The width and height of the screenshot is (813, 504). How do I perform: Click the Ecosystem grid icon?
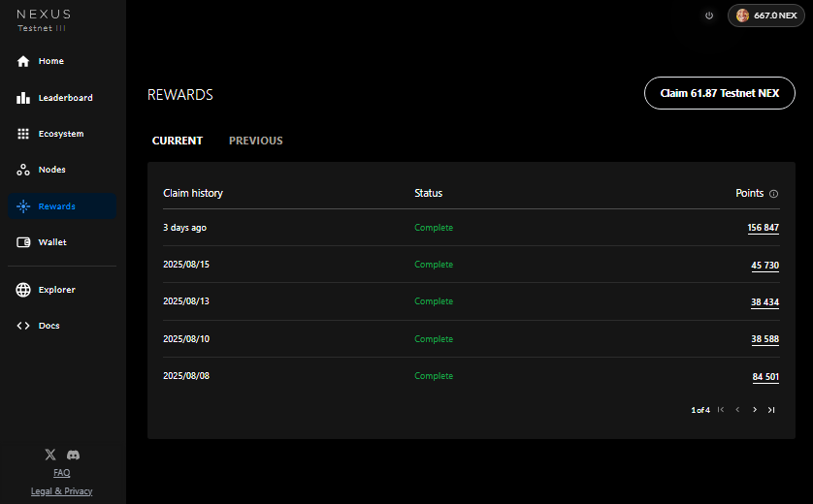point(23,134)
